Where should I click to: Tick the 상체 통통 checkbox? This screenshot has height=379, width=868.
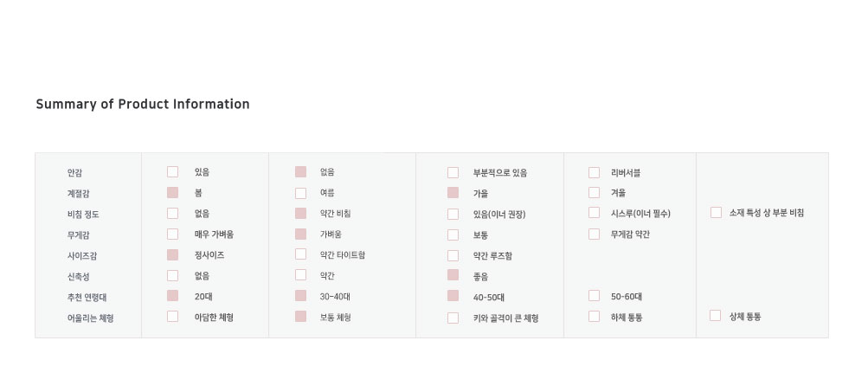pos(716,316)
